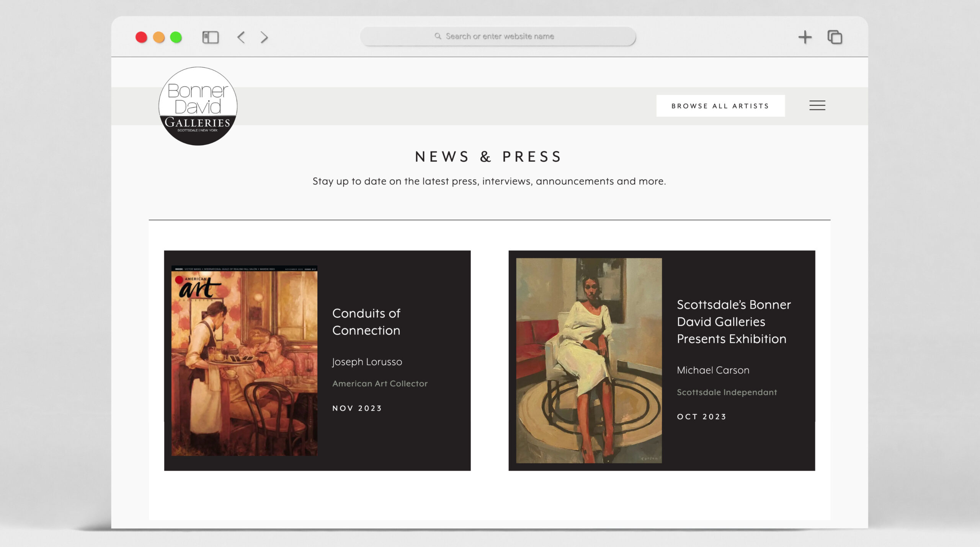Click the green maximize window button
This screenshot has height=547, width=980.
coord(176,37)
